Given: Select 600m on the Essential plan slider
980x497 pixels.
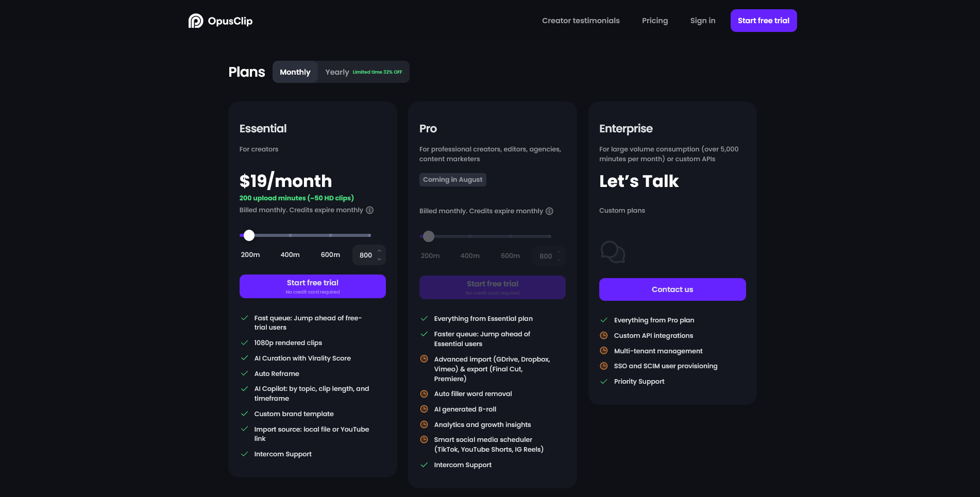Looking at the screenshot, I should (330, 255).
